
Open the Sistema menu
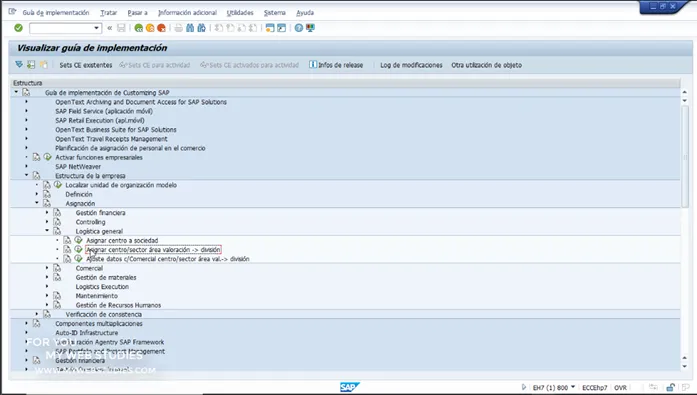click(274, 12)
